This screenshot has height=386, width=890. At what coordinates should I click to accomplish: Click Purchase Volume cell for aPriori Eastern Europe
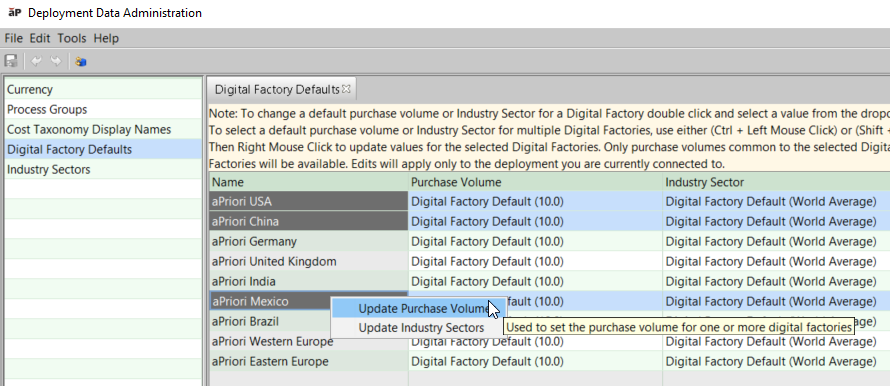click(535, 362)
